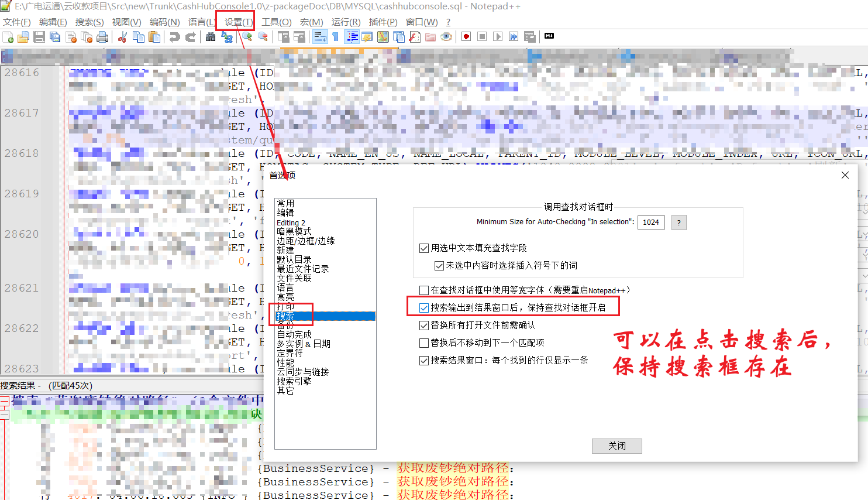The width and height of the screenshot is (868, 500).
Task: Toggle the Word Wrap toolbar icon
Action: pos(320,37)
